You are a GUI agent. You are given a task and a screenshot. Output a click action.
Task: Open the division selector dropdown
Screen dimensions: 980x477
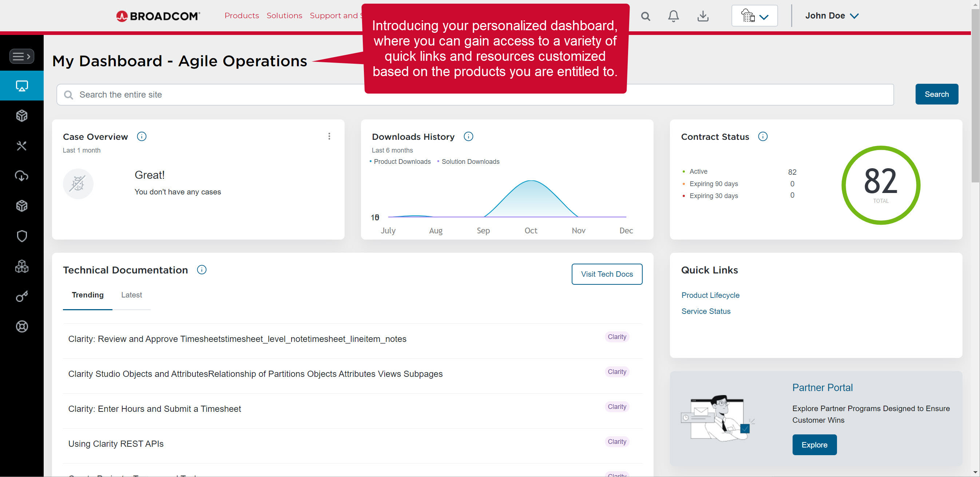[754, 16]
